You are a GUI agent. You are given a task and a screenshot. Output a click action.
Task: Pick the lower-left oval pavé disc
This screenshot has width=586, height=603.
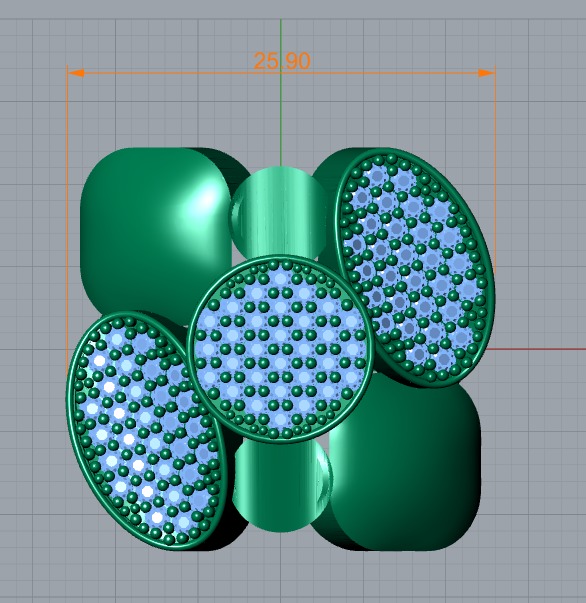point(146,431)
